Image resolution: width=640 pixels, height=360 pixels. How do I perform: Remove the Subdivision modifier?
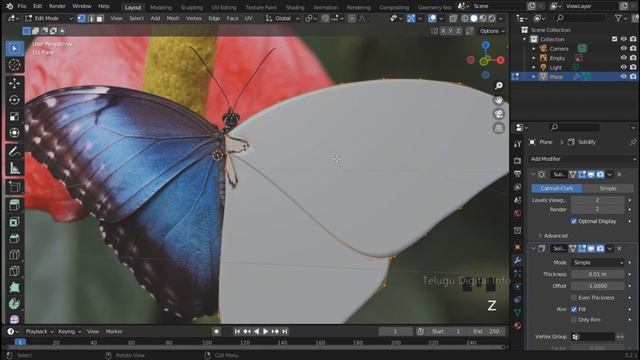coord(620,174)
